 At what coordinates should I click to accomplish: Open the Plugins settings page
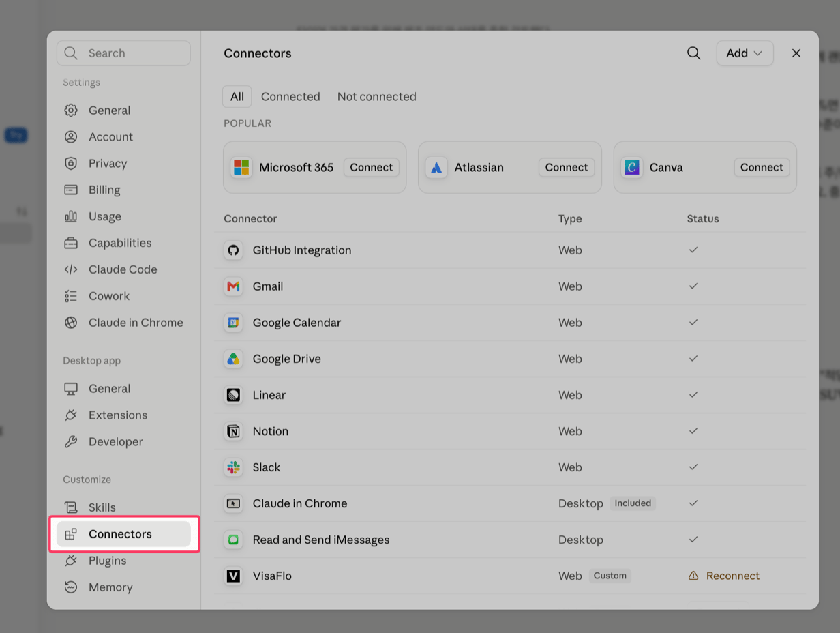123,561
